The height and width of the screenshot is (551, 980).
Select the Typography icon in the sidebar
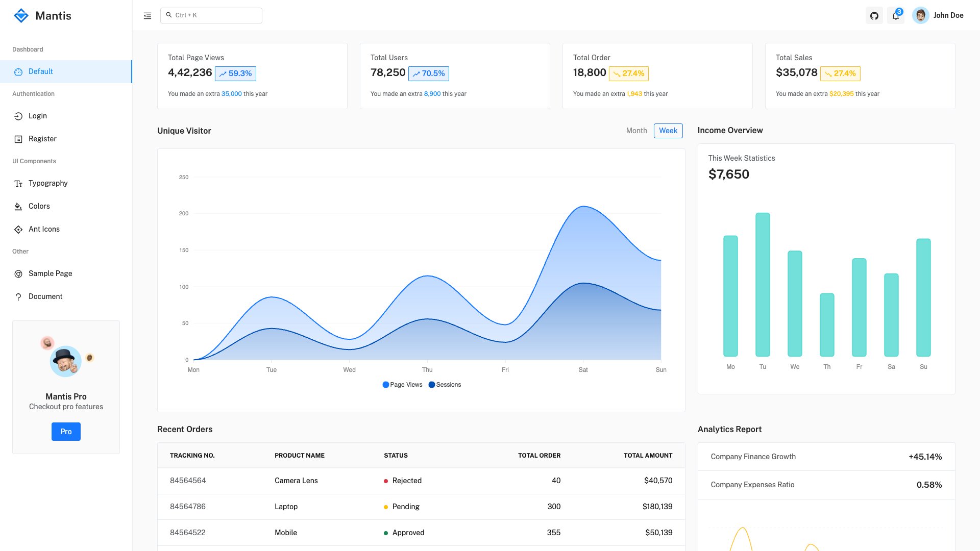(18, 183)
